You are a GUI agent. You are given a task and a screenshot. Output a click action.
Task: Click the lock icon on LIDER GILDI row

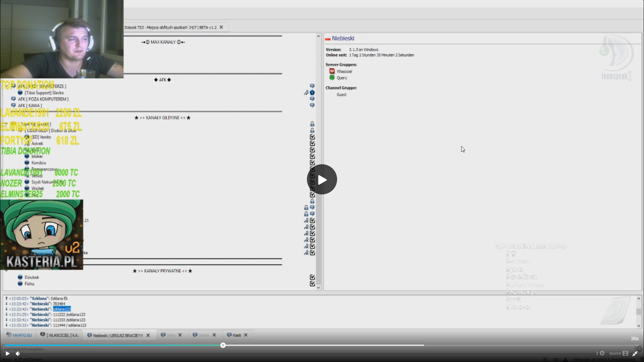[x=312, y=130]
